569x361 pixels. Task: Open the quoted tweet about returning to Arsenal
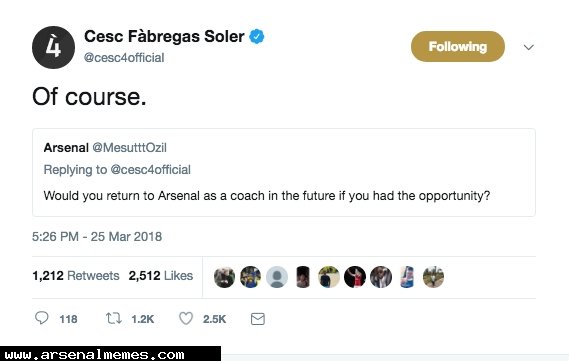[284, 172]
